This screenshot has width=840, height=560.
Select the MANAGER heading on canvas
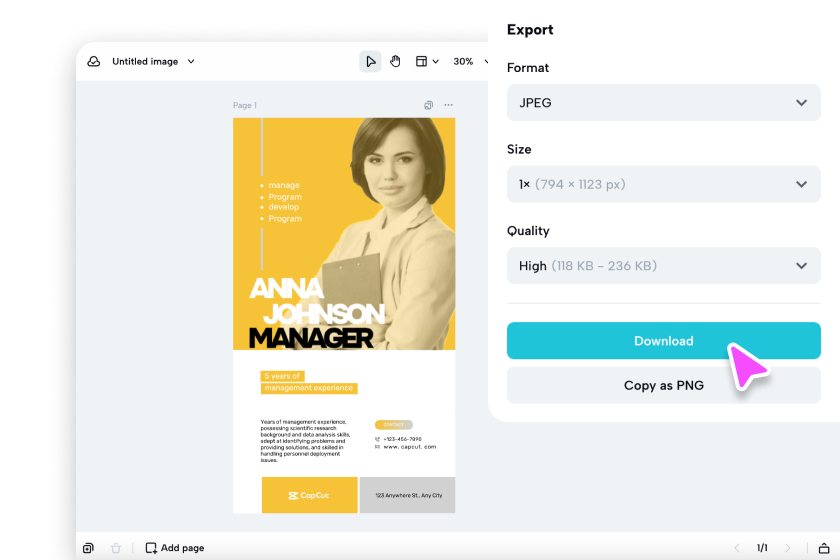pos(311,338)
